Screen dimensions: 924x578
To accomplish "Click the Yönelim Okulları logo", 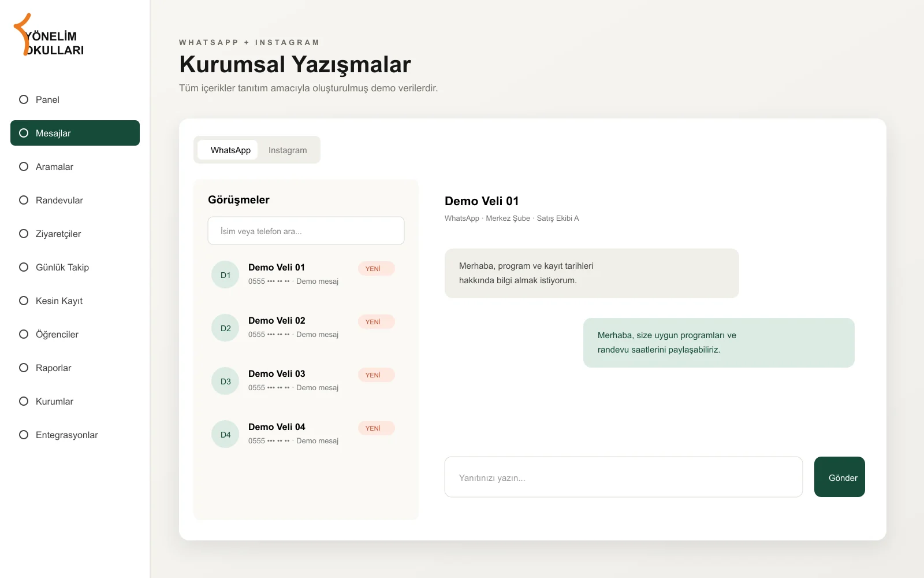I will [49, 35].
